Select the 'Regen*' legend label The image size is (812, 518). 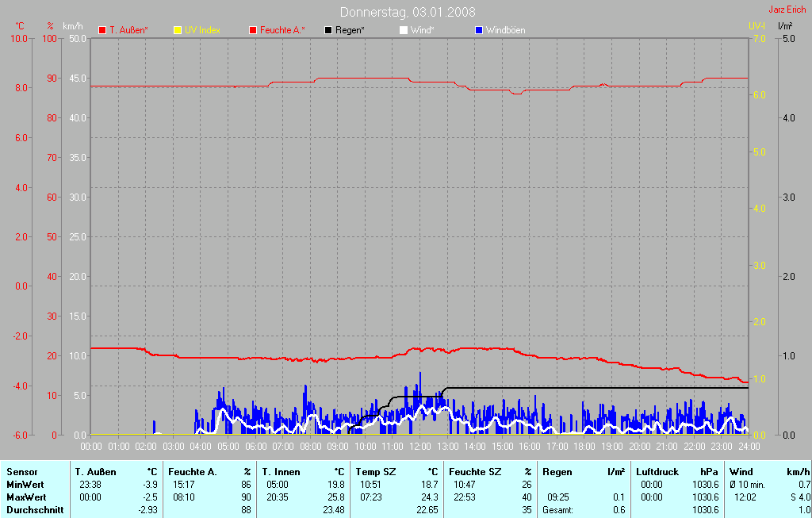[350, 30]
